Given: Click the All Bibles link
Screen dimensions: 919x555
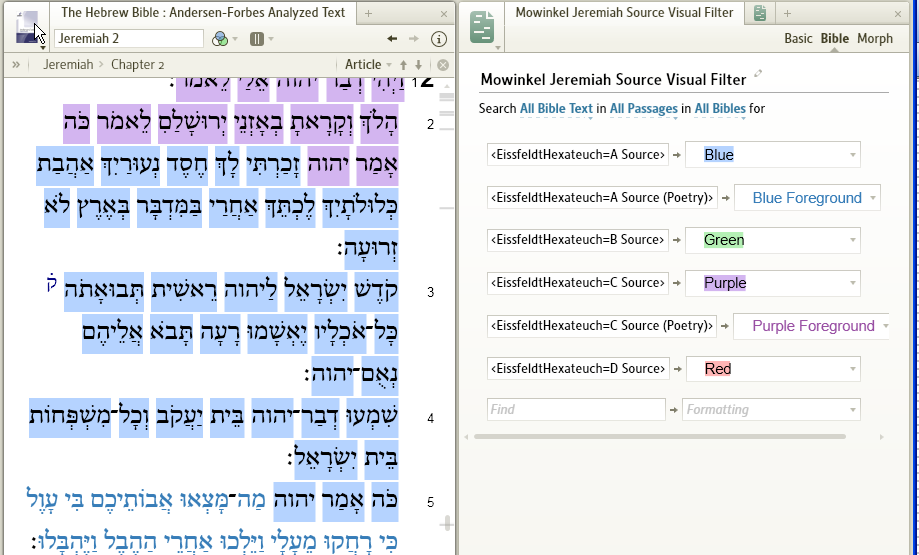Looking at the screenshot, I should tap(720, 108).
